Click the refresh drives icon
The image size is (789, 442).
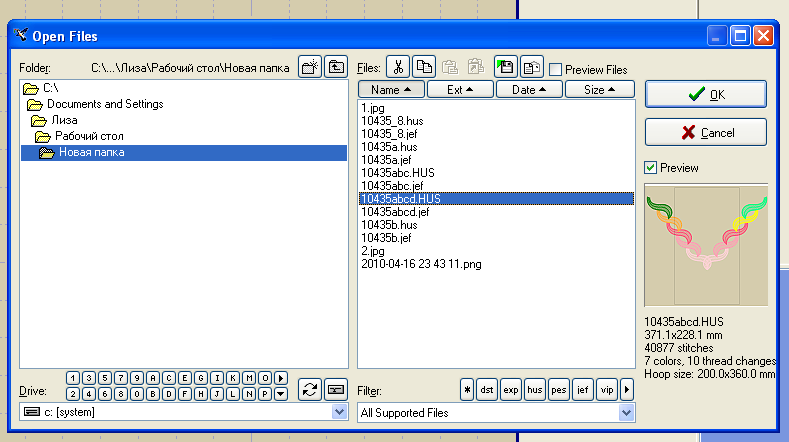point(310,389)
